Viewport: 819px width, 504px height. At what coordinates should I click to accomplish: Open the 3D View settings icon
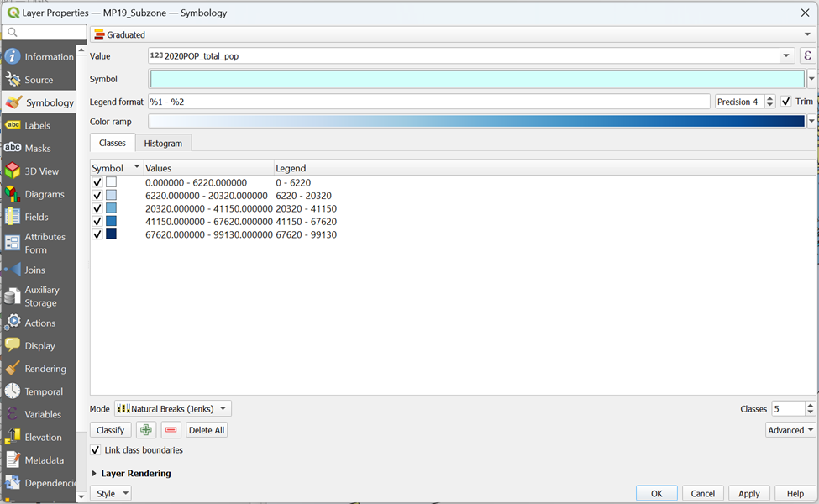13,171
